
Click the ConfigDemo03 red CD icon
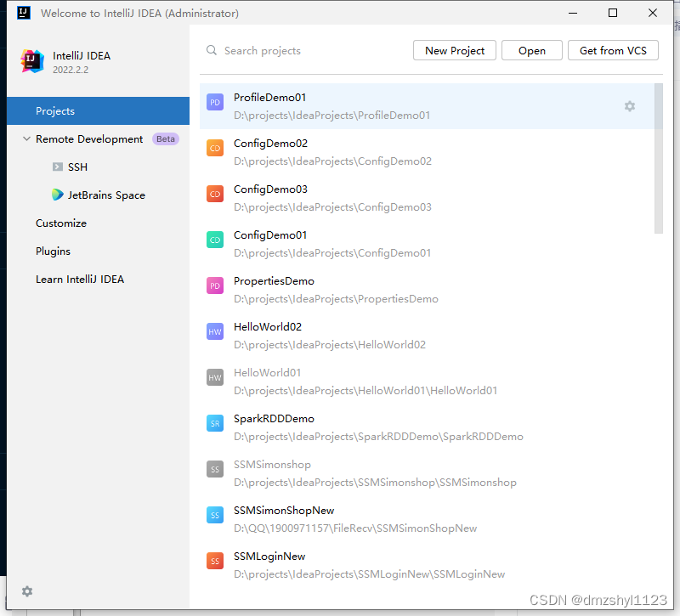click(215, 195)
